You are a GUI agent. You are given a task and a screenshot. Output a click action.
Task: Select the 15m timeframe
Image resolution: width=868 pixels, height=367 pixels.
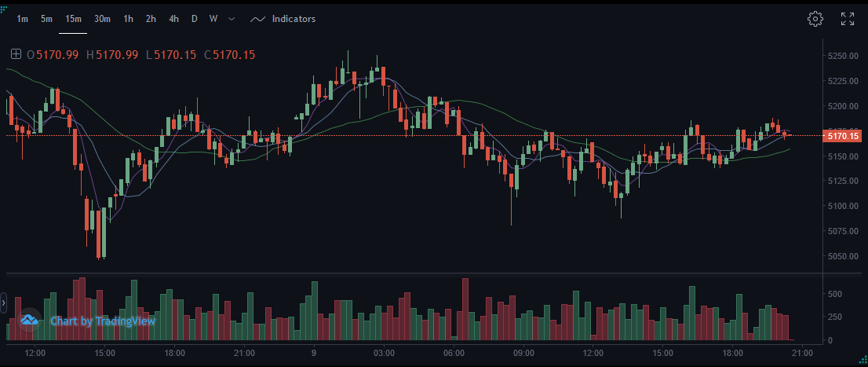pos(74,19)
